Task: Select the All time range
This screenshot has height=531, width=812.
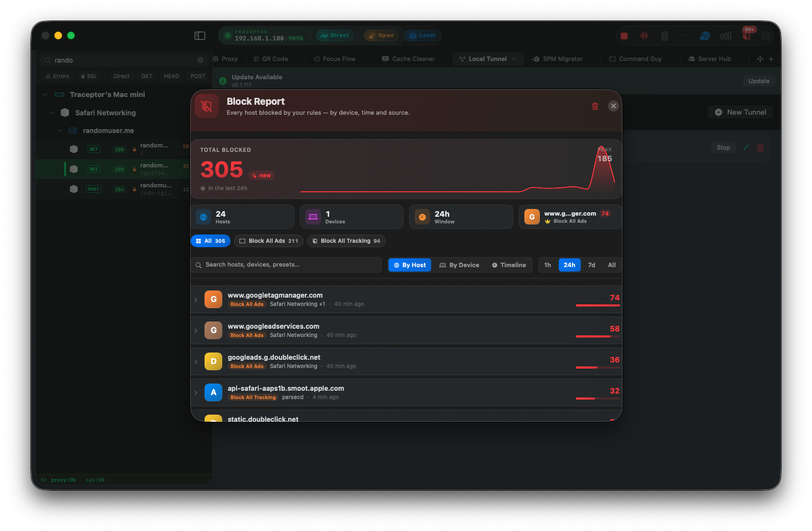Action: click(612, 265)
